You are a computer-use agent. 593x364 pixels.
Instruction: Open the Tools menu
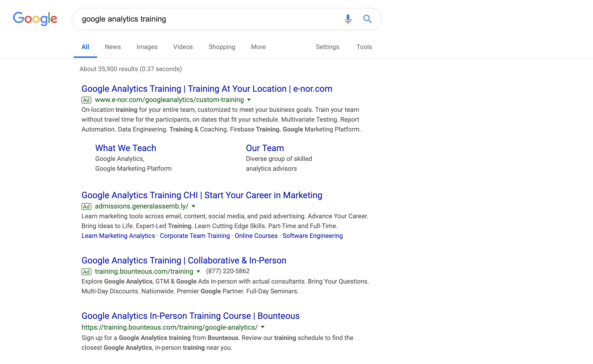pos(364,47)
